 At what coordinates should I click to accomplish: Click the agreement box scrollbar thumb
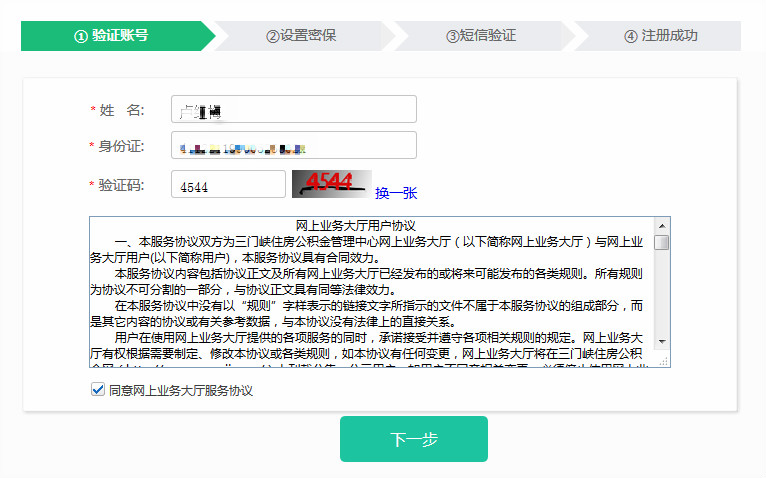coord(661,242)
